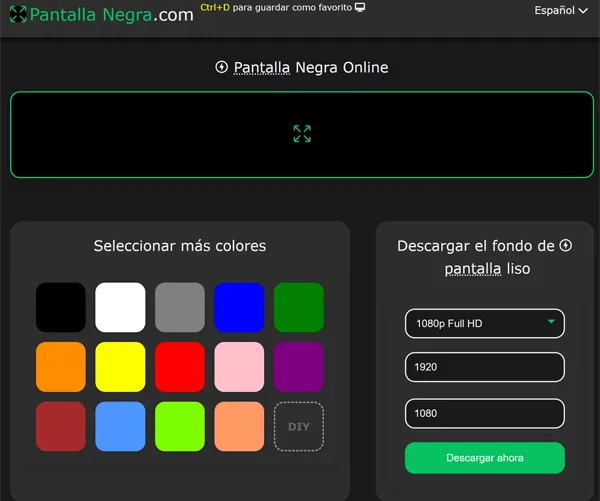The image size is (600, 501).
Task: Select the gray color swatch
Action: tap(180, 307)
